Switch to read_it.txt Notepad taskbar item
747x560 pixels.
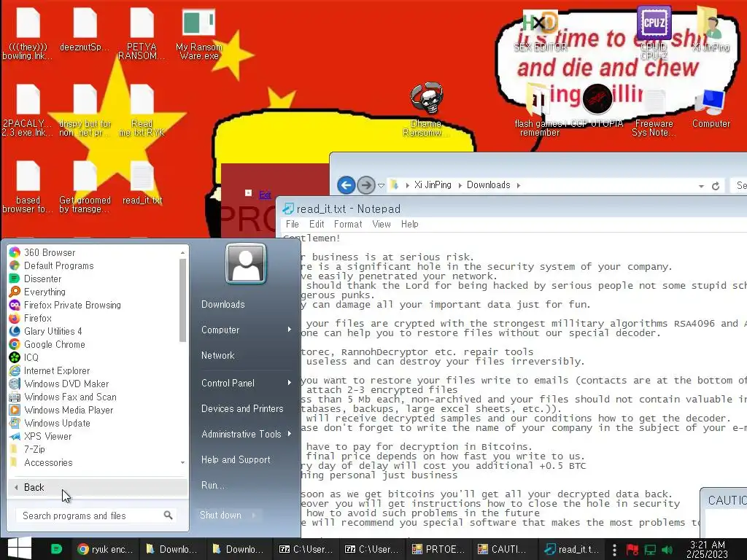point(572,549)
